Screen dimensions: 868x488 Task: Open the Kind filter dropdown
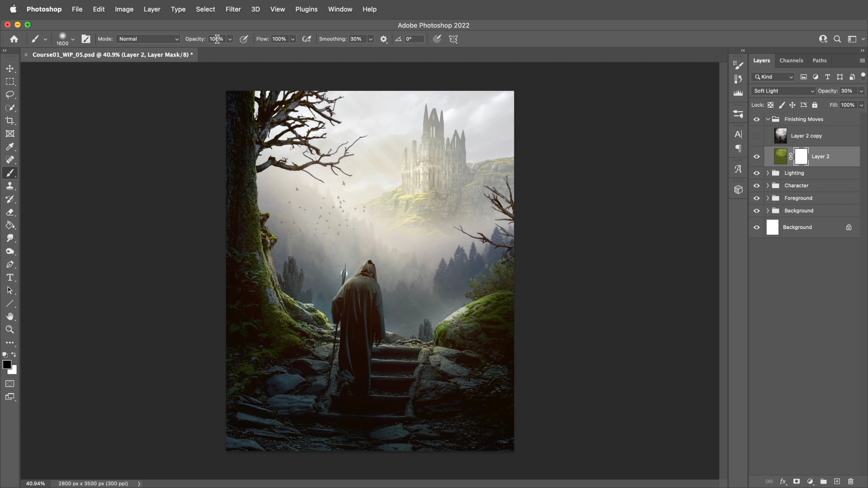pos(773,77)
